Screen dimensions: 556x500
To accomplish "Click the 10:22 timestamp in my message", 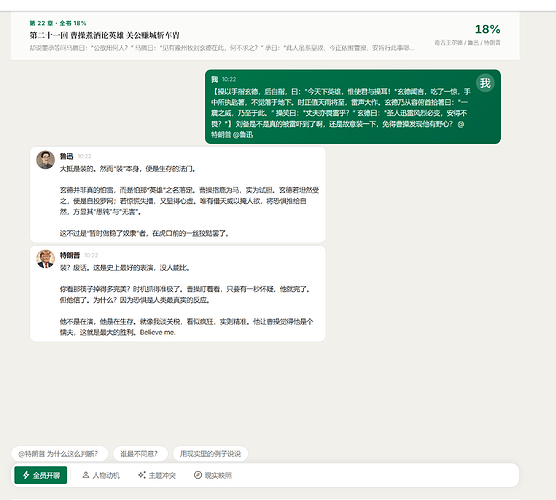I will 229,79.
